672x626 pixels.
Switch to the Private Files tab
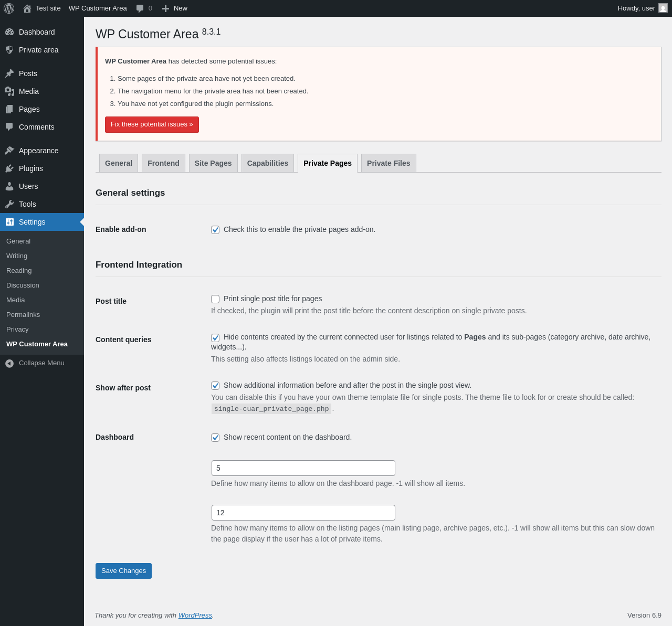click(x=388, y=163)
